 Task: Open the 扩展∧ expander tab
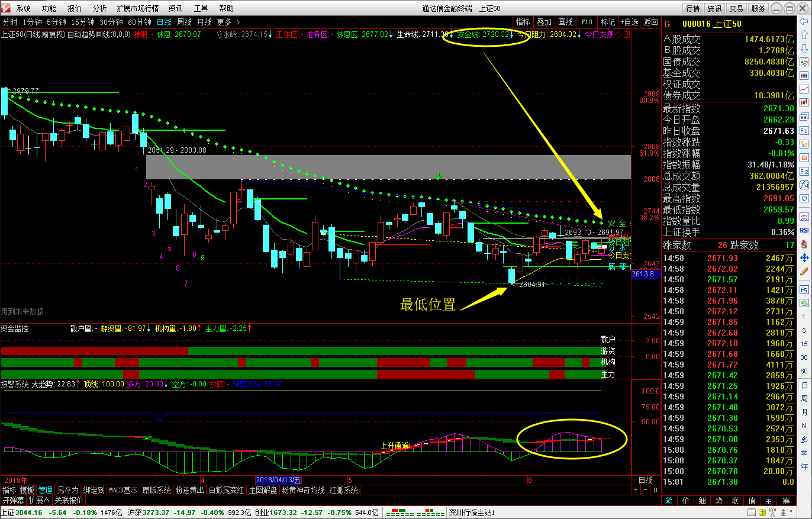tap(39, 500)
